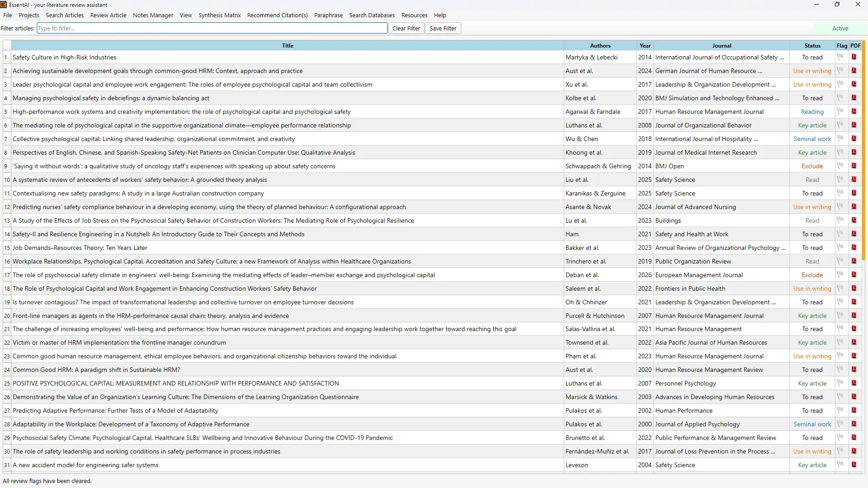Open the Notes Manager menu

point(153,15)
